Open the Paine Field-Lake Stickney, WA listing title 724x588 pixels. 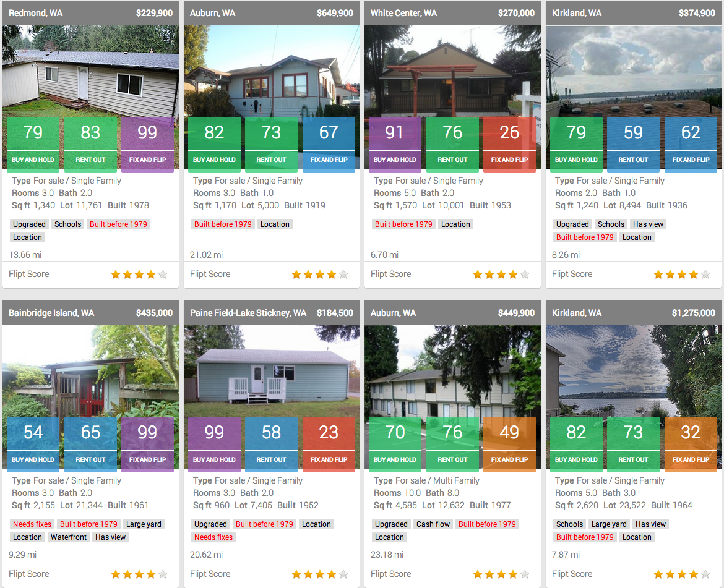pyautogui.click(x=248, y=313)
